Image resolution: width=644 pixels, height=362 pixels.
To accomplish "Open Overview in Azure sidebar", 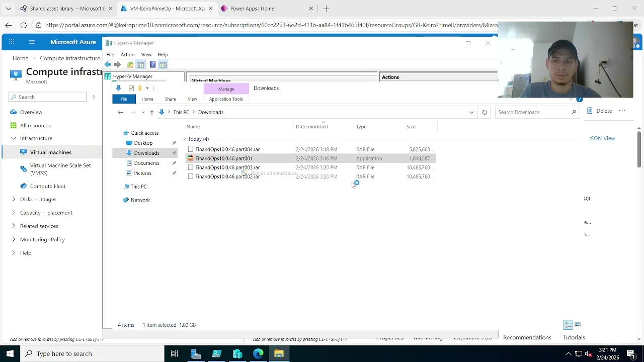I will click(31, 112).
